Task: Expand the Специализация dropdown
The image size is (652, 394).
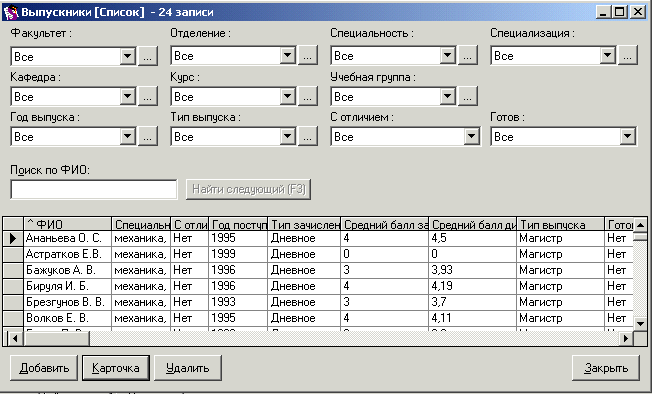Action: click(608, 55)
